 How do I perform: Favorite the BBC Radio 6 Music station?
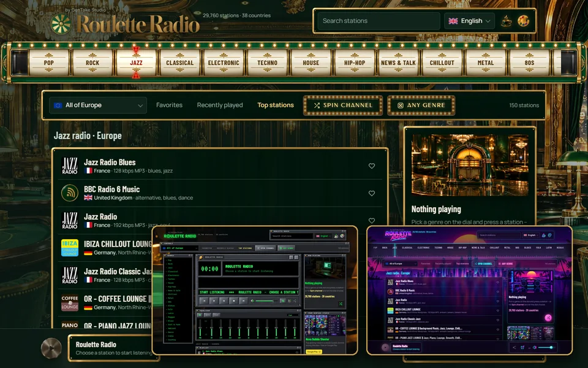(372, 193)
